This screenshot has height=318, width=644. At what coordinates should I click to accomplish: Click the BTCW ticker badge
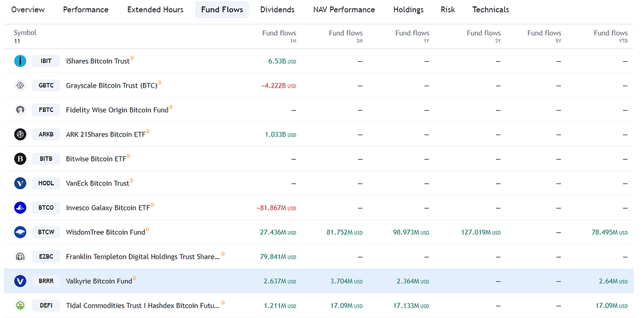(x=46, y=232)
